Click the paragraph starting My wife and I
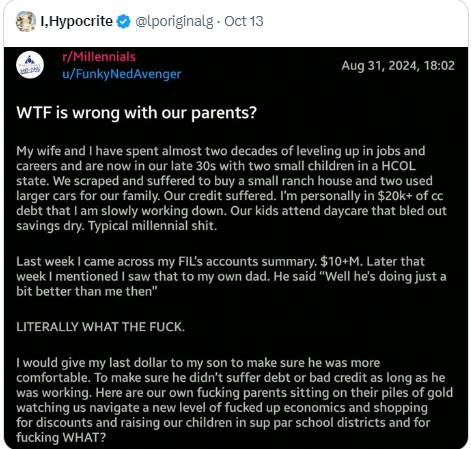This screenshot has width=471, height=449. click(x=231, y=188)
